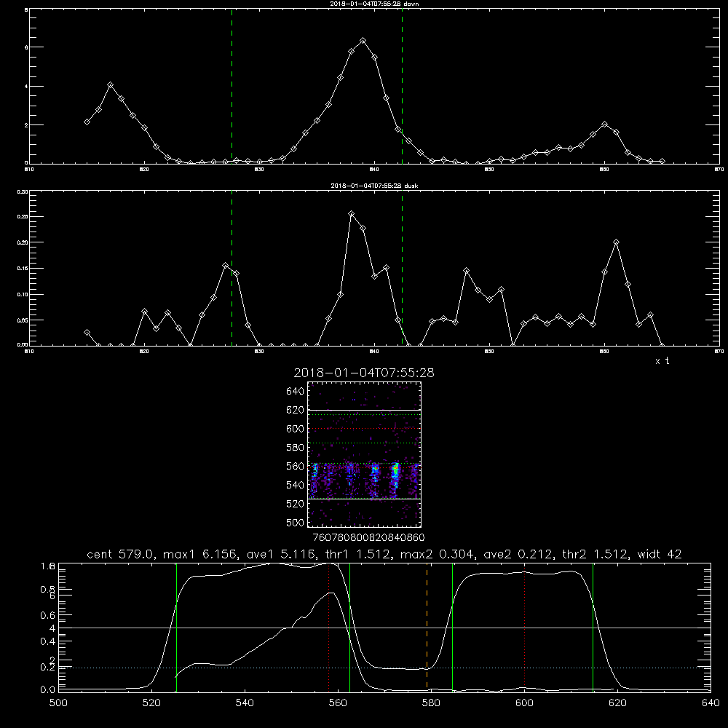The height and width of the screenshot is (728, 728).
Task: Click the "640" label on the bottom plot x-axis
Action: coord(711,703)
